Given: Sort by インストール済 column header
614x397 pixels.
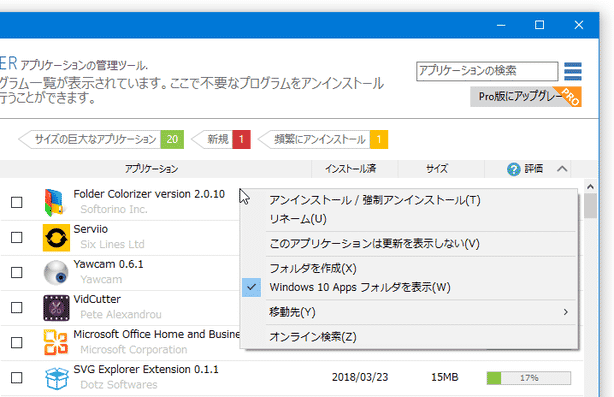Looking at the screenshot, I should [350, 169].
